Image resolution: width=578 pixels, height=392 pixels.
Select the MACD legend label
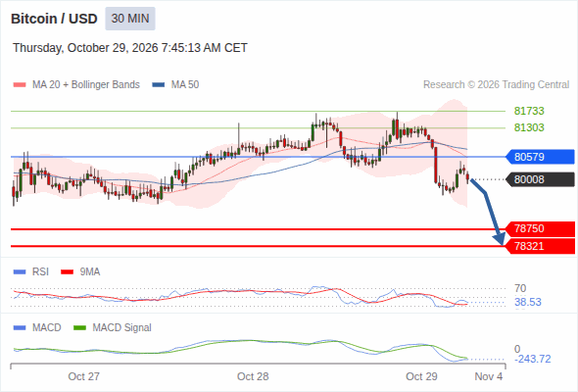coord(47,328)
